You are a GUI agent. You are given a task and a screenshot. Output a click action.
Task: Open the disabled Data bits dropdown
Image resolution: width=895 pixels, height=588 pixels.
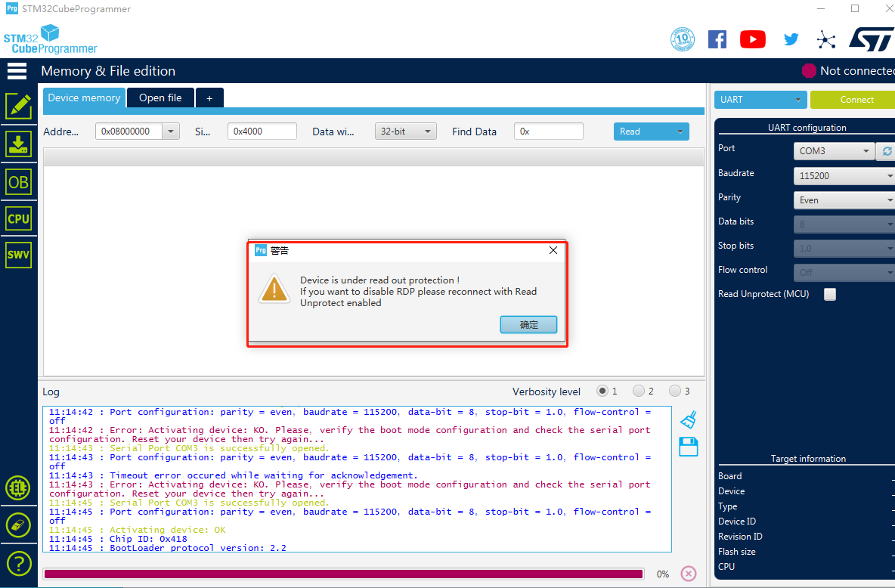844,224
